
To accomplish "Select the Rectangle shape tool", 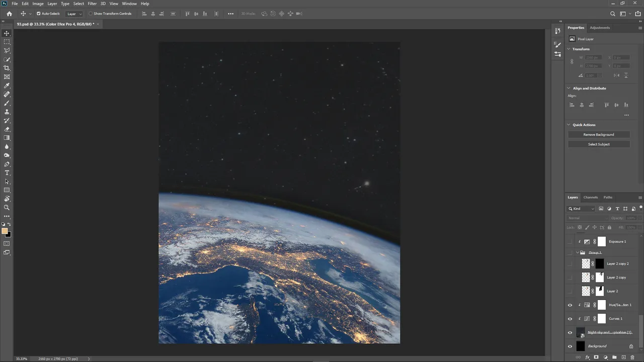I will coord(7,191).
